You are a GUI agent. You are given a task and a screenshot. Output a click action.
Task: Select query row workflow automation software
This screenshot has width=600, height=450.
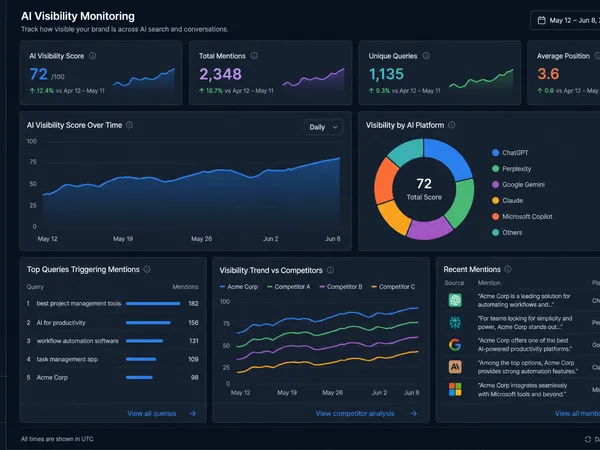(x=112, y=341)
